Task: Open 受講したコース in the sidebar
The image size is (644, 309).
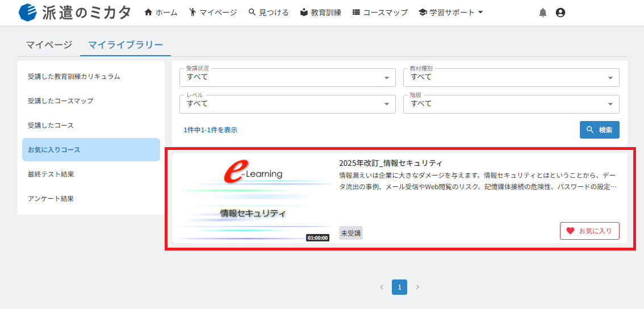Action: tap(91, 126)
